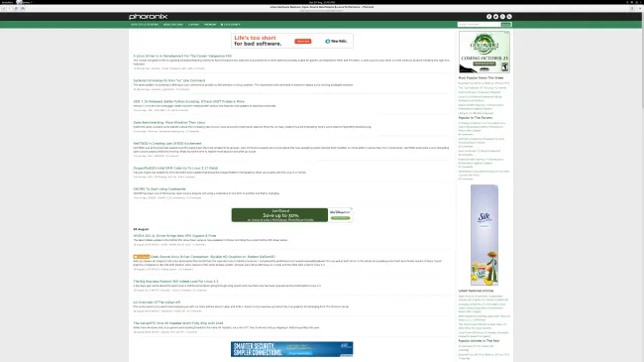Open GNOME Activities in top bar
The height and width of the screenshot is (362, 644).
pos(7,2)
